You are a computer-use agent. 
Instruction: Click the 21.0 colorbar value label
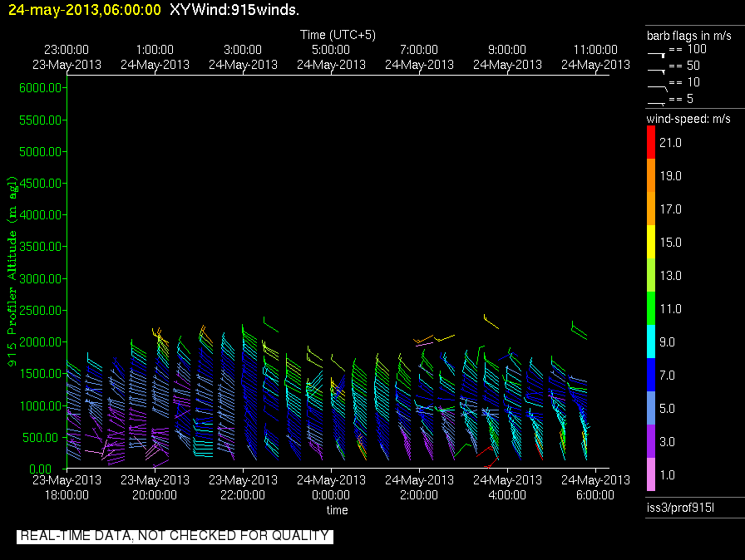point(670,143)
